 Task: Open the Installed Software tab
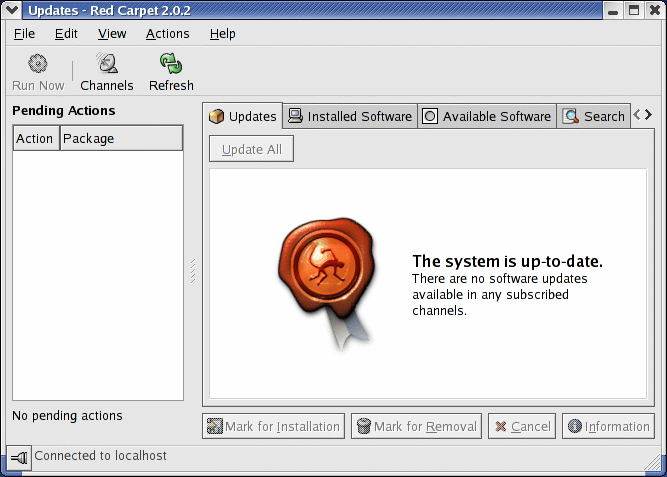pos(350,116)
